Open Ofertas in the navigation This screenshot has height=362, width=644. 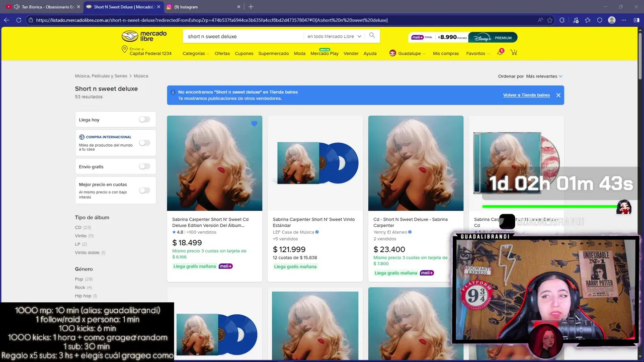point(222,53)
